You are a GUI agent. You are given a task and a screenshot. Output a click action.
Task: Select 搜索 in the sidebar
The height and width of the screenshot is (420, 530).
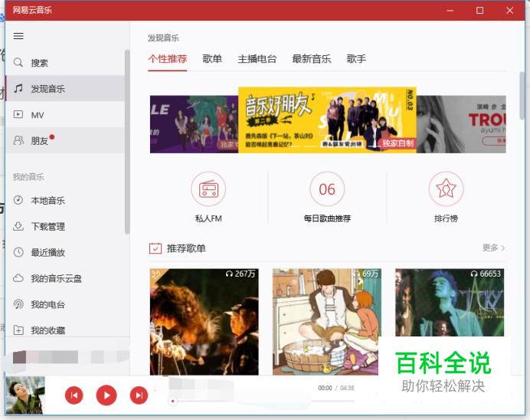point(65,63)
